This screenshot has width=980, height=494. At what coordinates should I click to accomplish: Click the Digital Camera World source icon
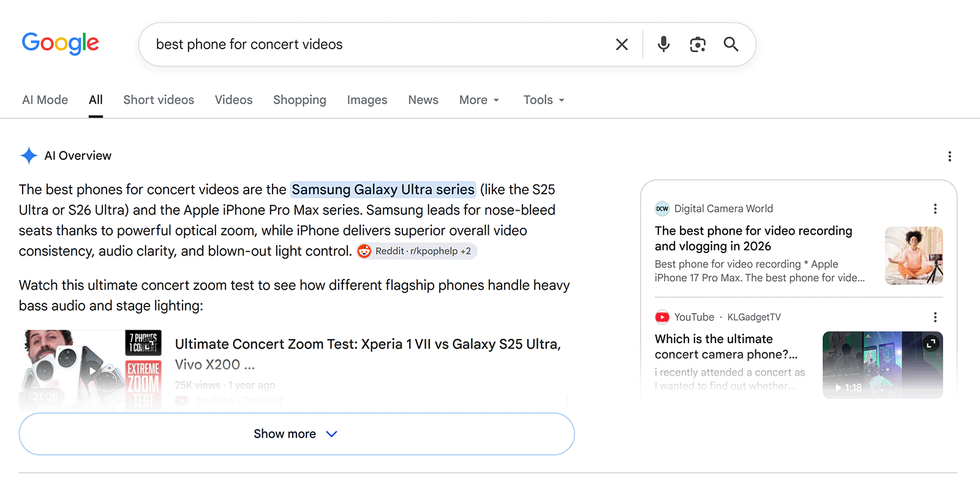[x=662, y=208]
